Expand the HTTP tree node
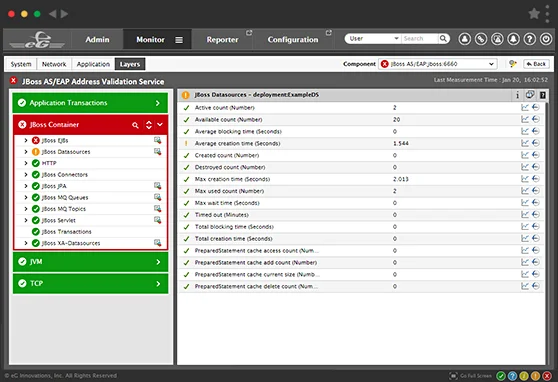Viewport: 558px width, 382px height. click(x=26, y=163)
